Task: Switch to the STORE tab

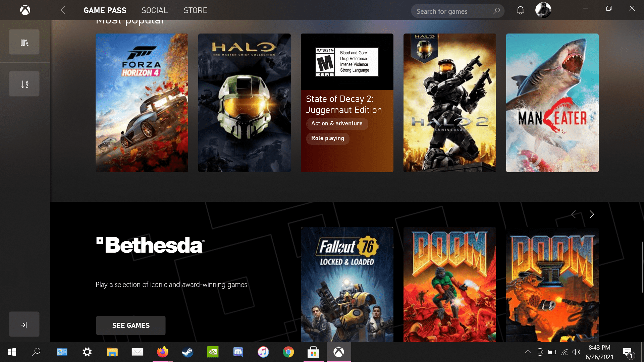Action: coord(196,10)
